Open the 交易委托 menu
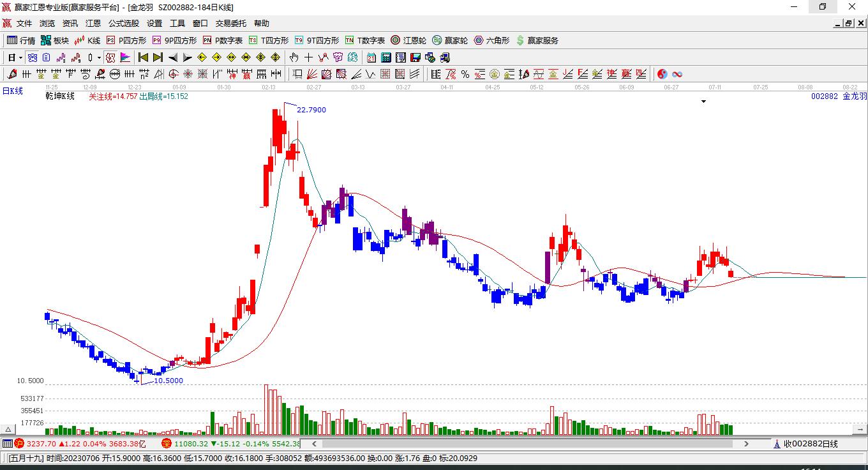 point(230,24)
